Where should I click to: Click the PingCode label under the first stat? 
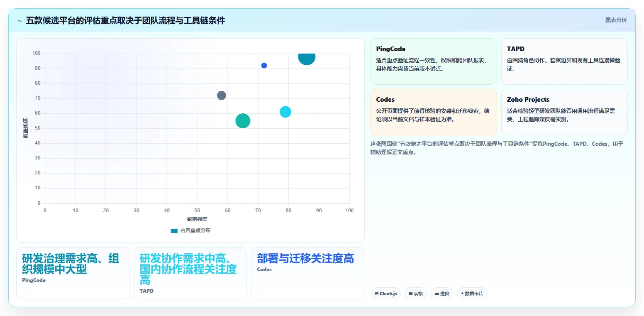coord(34,280)
